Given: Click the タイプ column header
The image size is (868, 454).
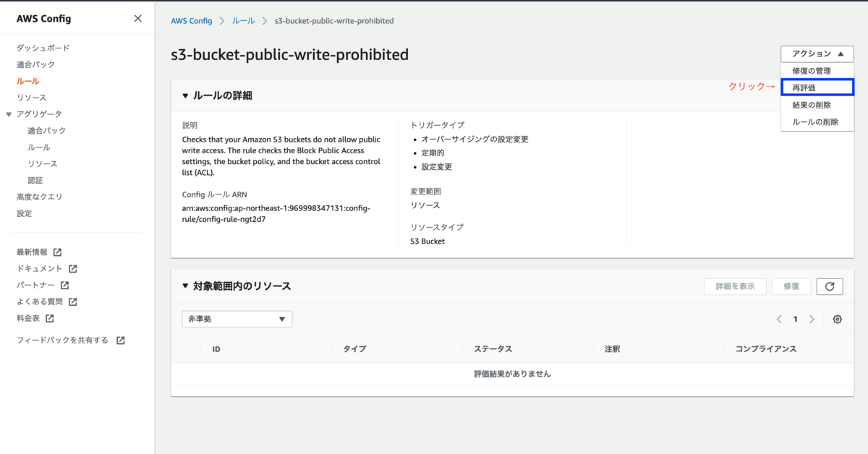Looking at the screenshot, I should tap(354, 349).
